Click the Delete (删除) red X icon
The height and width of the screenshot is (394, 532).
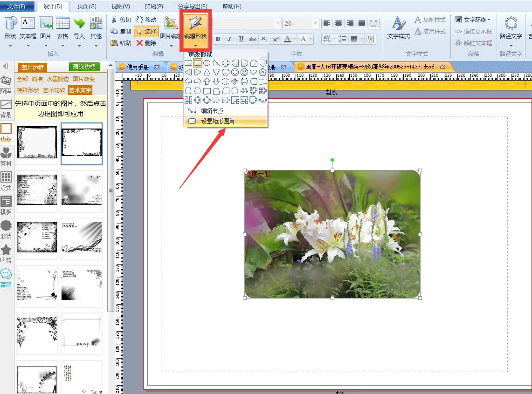[139, 43]
